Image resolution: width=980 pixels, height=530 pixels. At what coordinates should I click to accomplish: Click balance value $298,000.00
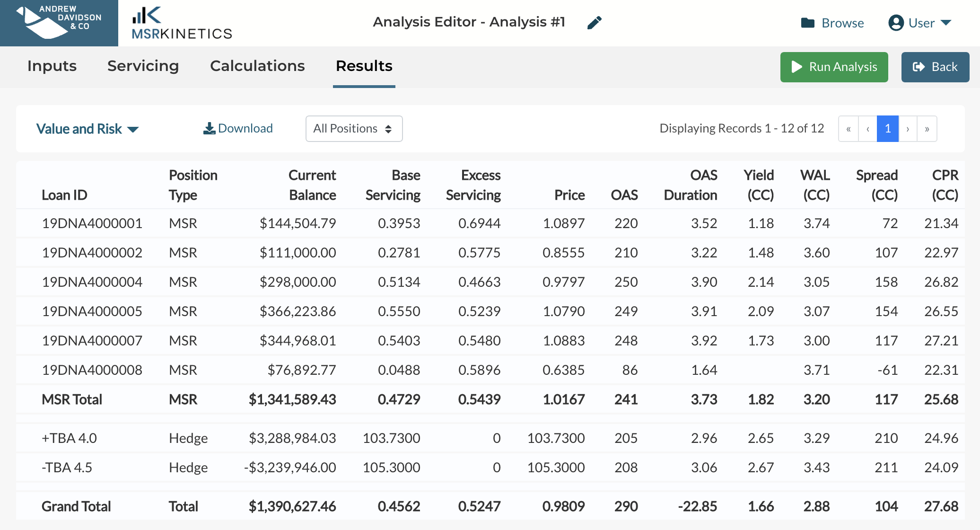coord(297,282)
